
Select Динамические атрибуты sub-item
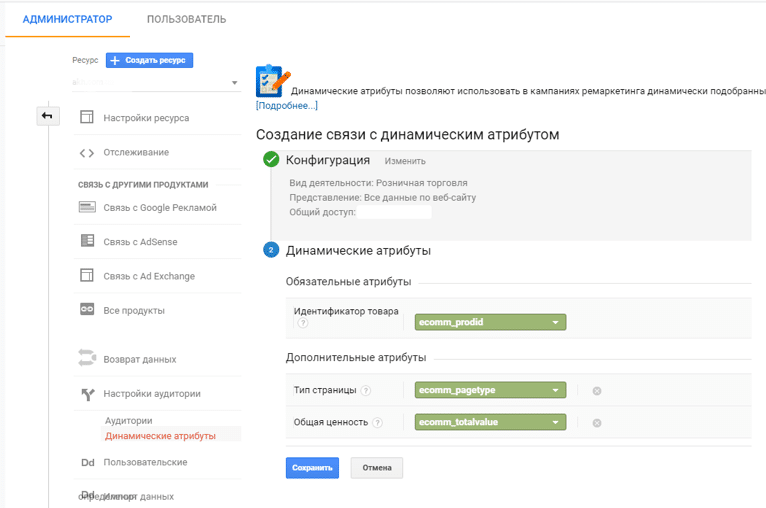(x=160, y=436)
